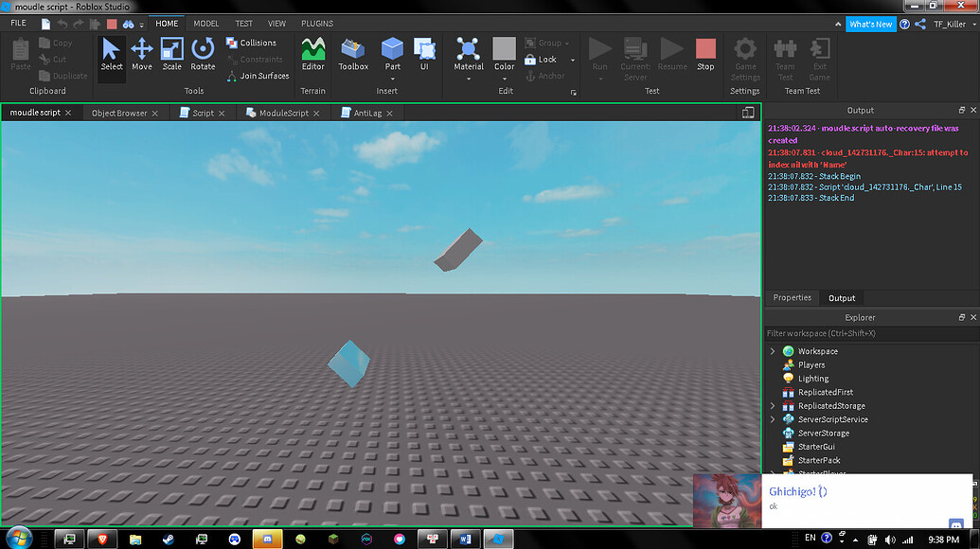Expand the Workspace tree node
This screenshot has height=549, width=980.
coord(773,351)
